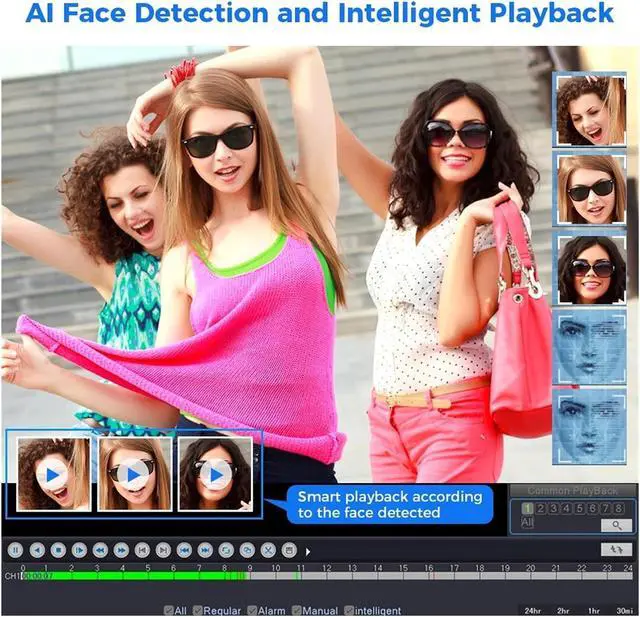
Task: Pause playback with the pause button
Action: coord(16,550)
